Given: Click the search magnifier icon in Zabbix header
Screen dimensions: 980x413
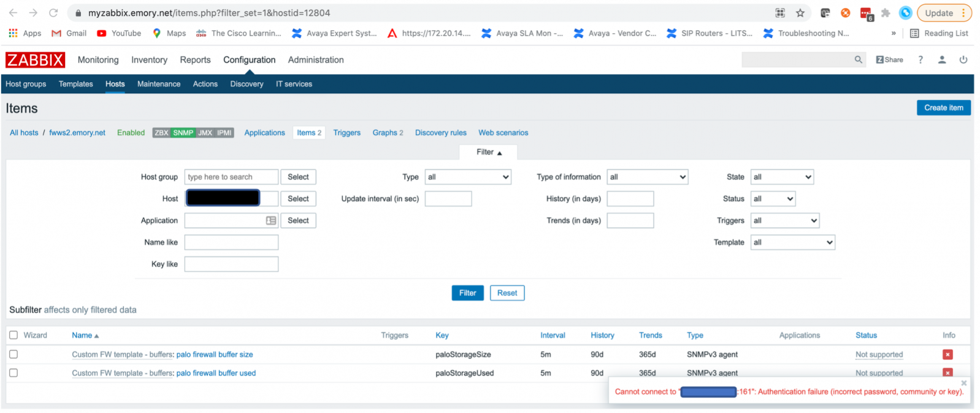Looking at the screenshot, I should point(858,60).
